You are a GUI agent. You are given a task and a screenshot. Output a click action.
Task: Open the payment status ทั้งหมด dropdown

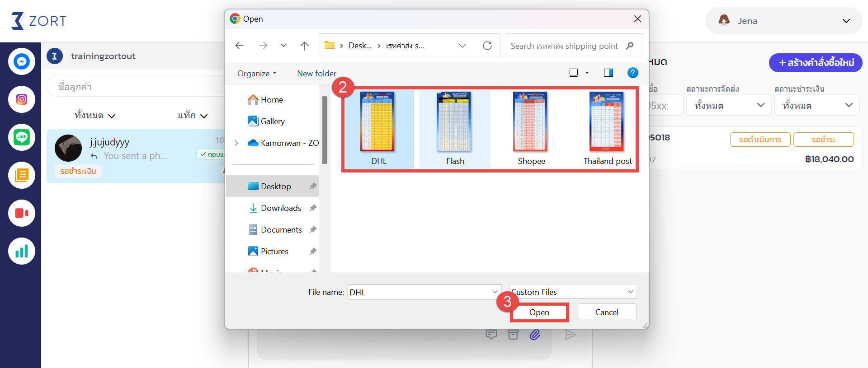[817, 105]
